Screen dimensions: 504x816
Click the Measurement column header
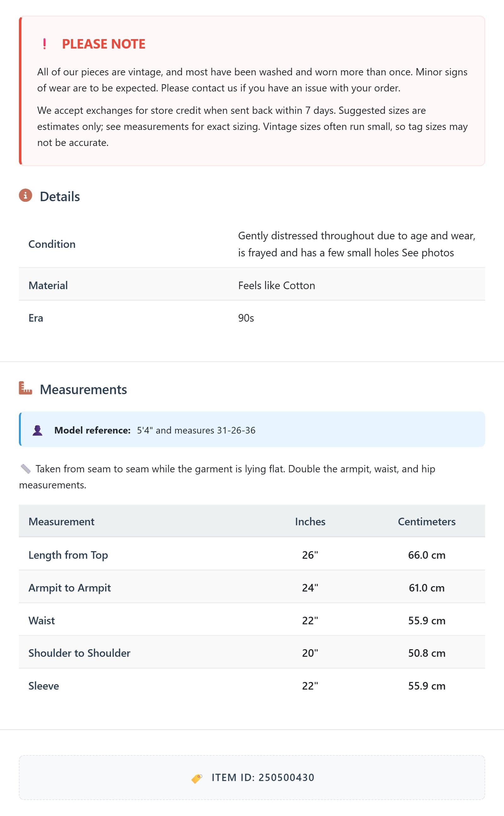click(x=61, y=522)
